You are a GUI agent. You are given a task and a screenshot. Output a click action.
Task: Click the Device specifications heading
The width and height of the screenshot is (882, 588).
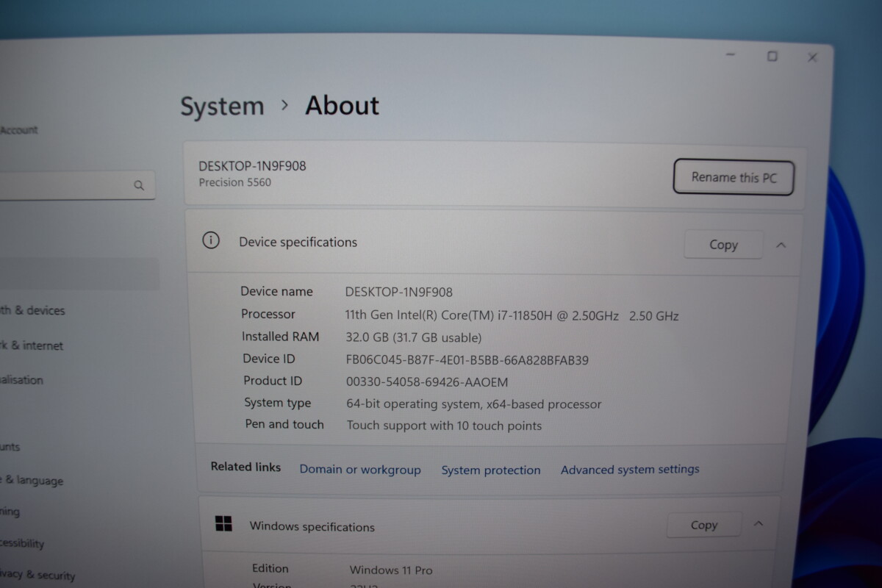point(298,242)
